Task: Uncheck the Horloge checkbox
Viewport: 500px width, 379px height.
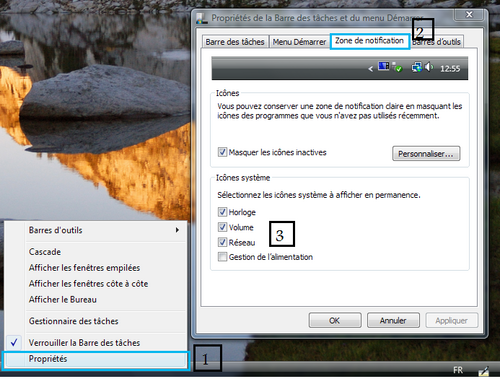Action: [222, 212]
